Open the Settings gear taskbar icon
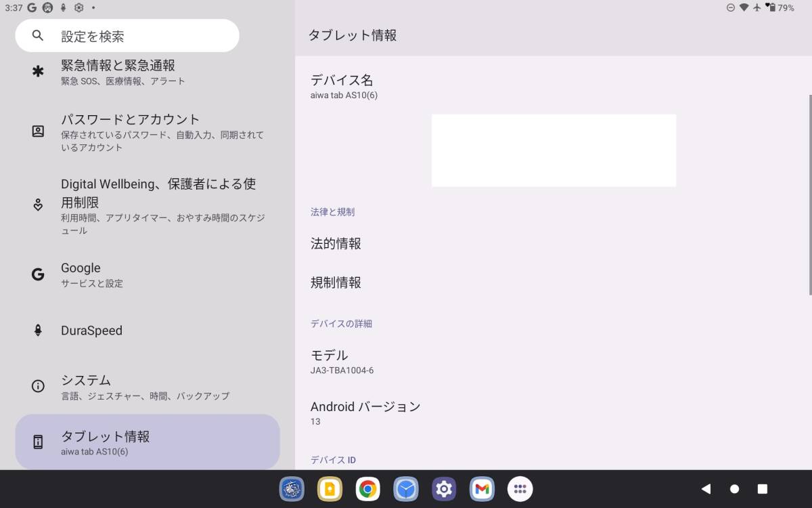This screenshot has width=812, height=508. click(444, 488)
